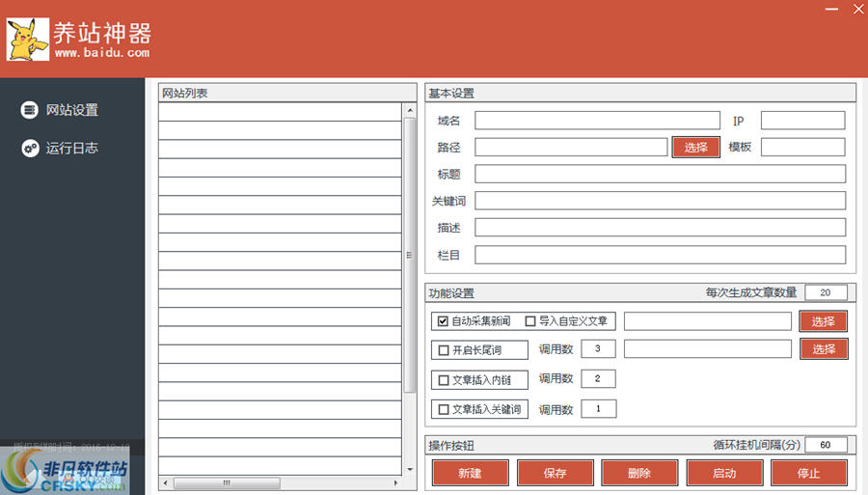Click 调用数 field for 文章插入内链
Image resolution: width=868 pixels, height=495 pixels.
pos(598,378)
